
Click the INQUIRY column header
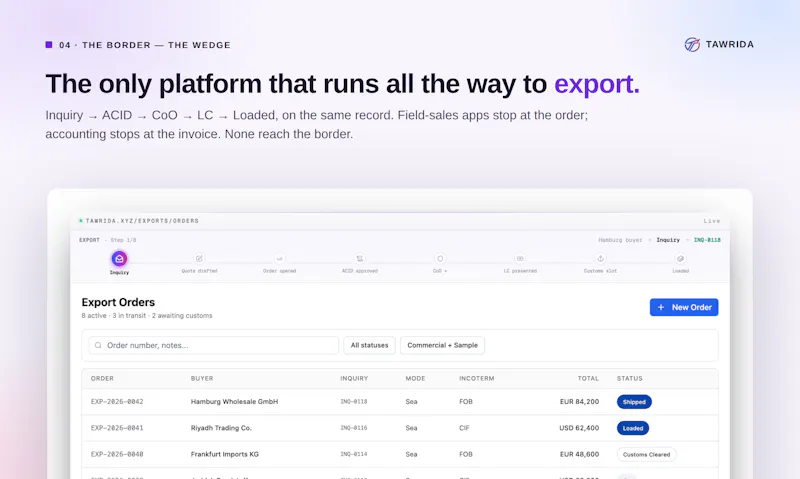tap(354, 379)
